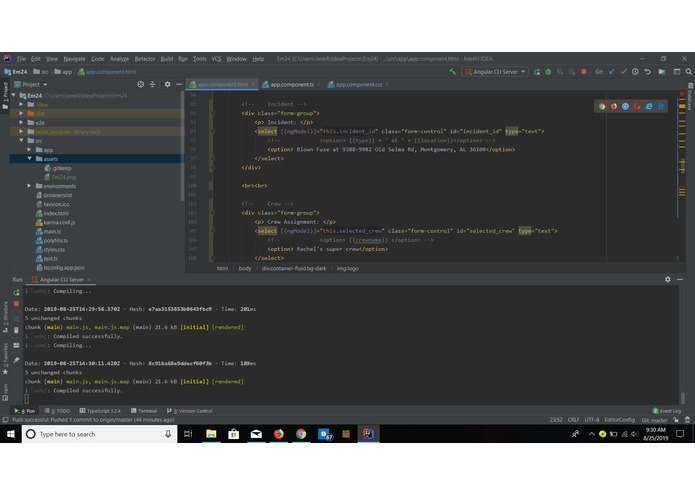Update project via the blue Git arrow
Screen dimensions: 695x494
coord(612,72)
